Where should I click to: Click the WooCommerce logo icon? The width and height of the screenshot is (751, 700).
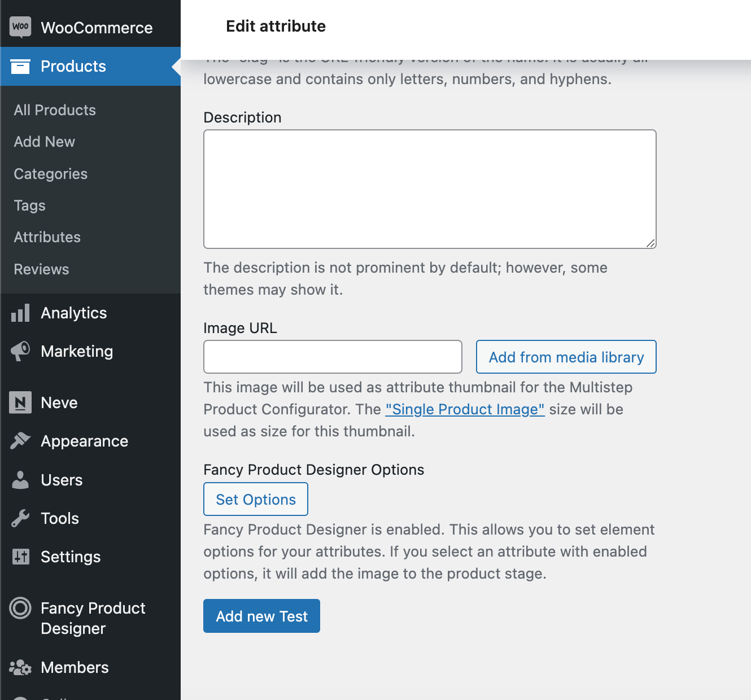point(20,27)
